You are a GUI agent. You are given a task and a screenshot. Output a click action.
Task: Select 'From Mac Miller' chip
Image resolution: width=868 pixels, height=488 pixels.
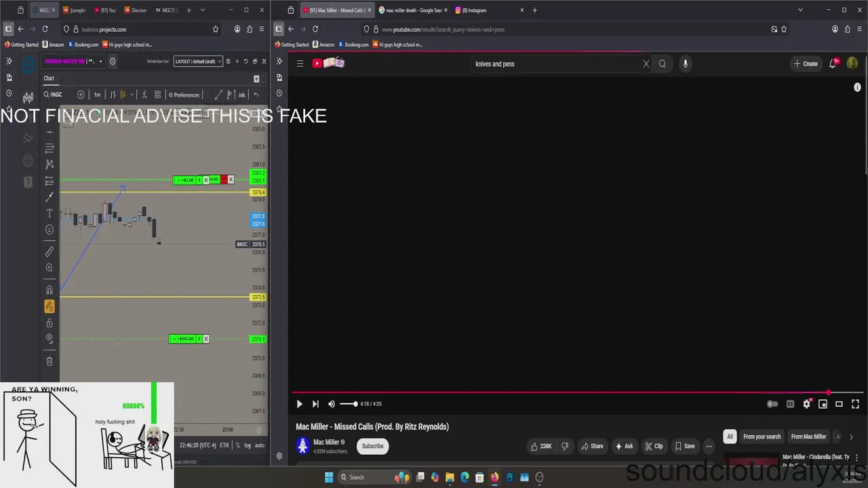pos(808,436)
